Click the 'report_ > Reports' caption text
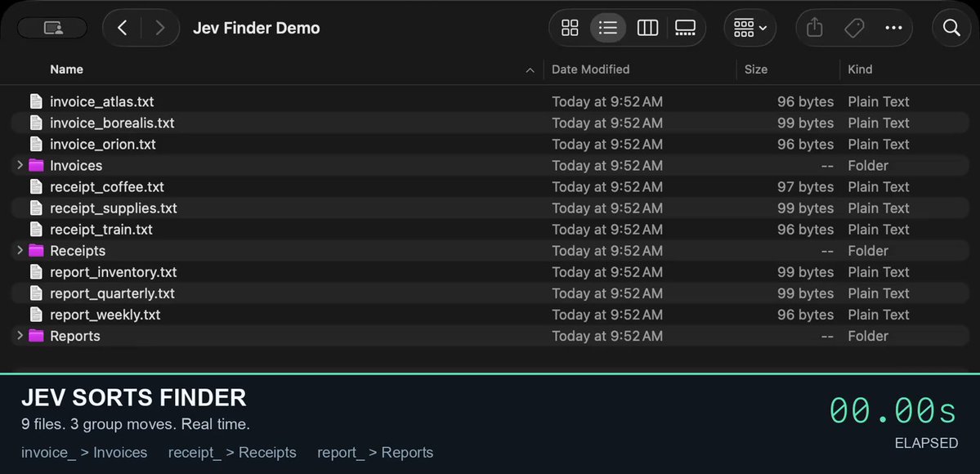This screenshot has width=980, height=474. click(x=375, y=452)
